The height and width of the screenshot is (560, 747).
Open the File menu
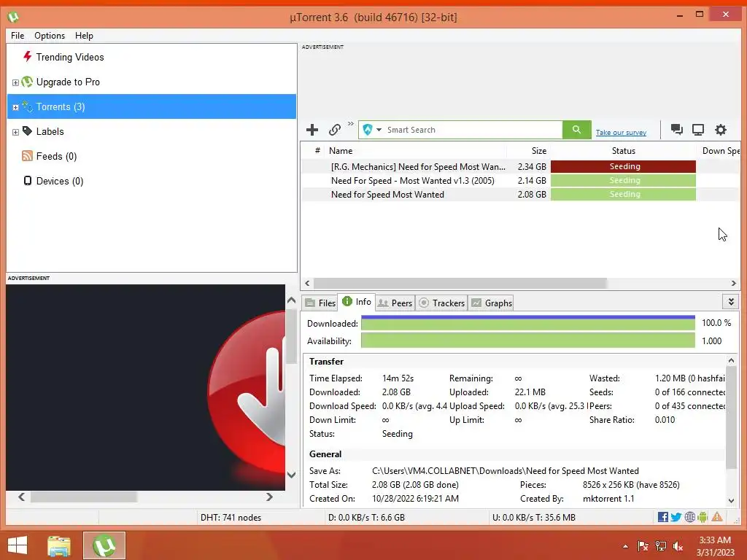pyautogui.click(x=18, y=36)
